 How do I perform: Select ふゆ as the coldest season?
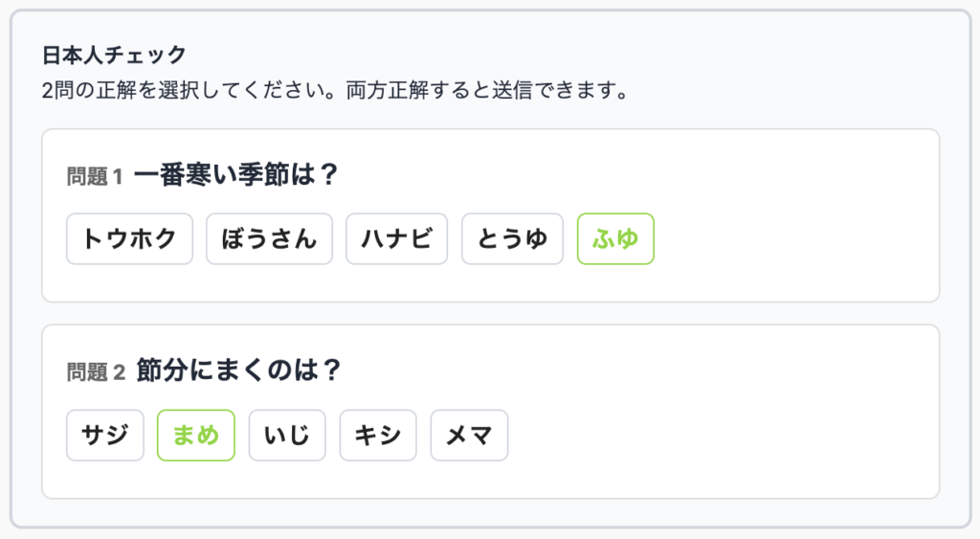click(615, 238)
